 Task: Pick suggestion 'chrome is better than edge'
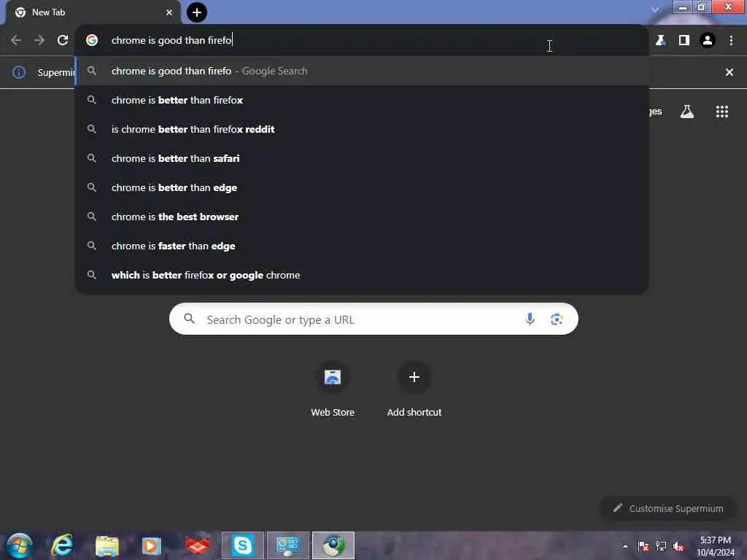coord(362,187)
